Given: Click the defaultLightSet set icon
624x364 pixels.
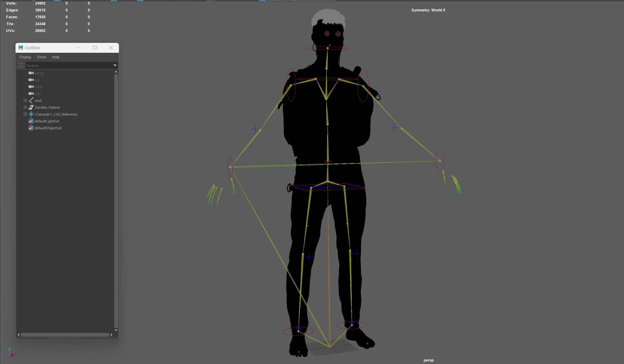Looking at the screenshot, I should pos(31,121).
